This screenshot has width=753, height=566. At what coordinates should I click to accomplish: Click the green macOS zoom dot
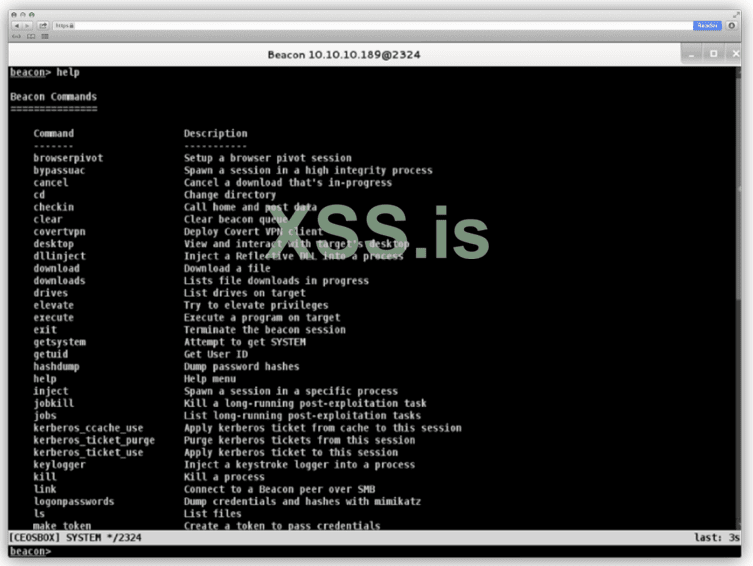tap(32, 15)
